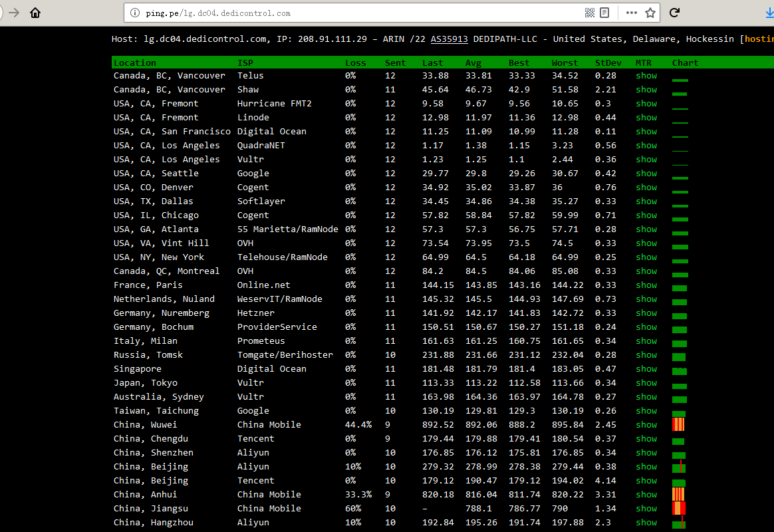Screen dimensions: 774x532
Task: Show MTR for Seattle Google row
Action: (x=646, y=173)
